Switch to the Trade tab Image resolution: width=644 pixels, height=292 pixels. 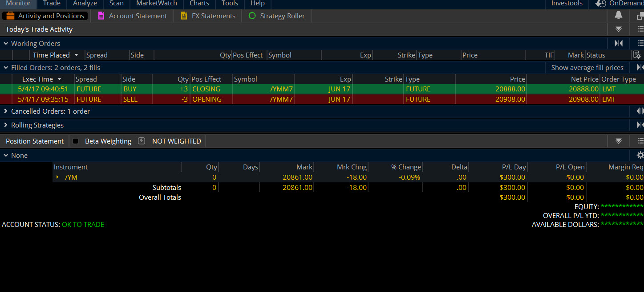point(52,4)
